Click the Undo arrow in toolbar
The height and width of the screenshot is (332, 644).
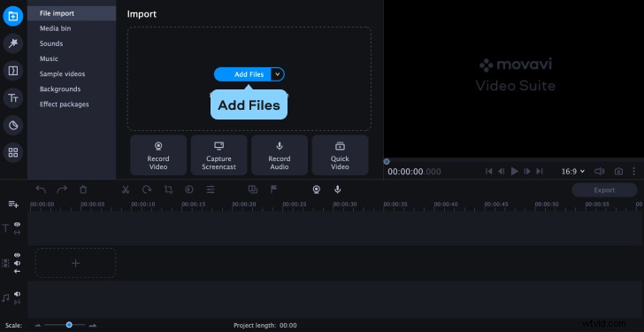click(41, 189)
